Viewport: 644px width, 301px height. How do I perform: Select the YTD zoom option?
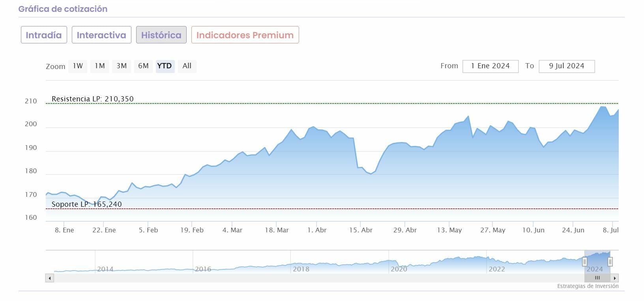coord(165,66)
